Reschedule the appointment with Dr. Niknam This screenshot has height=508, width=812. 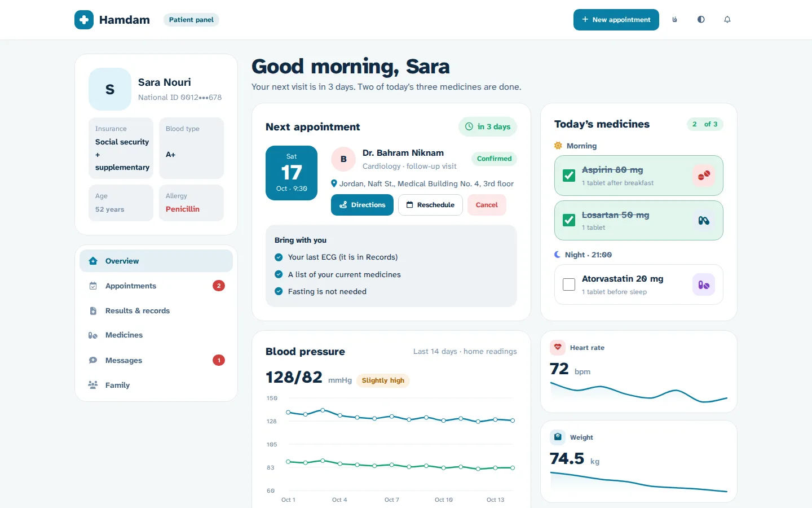coord(430,205)
